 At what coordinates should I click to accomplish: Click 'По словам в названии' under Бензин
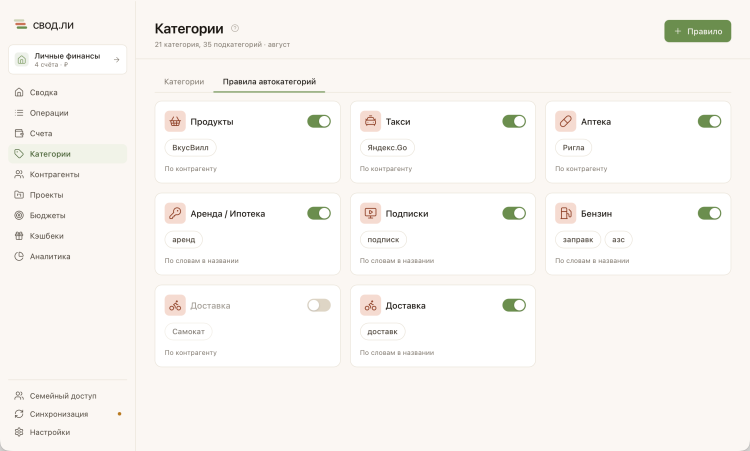(x=592, y=261)
